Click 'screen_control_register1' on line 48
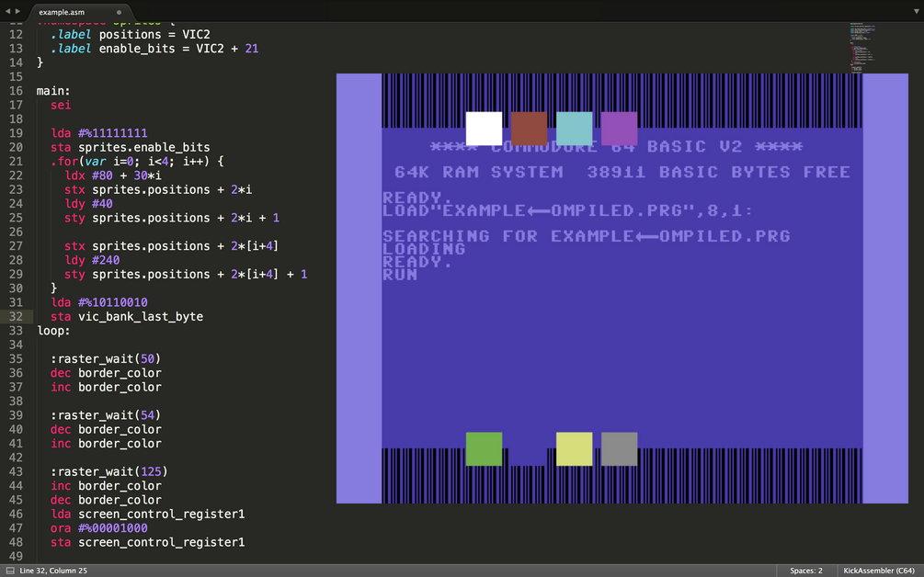 pos(162,542)
